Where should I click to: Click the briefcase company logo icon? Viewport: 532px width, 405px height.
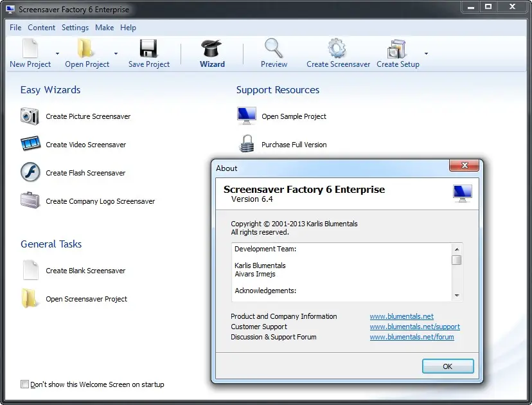click(30, 201)
